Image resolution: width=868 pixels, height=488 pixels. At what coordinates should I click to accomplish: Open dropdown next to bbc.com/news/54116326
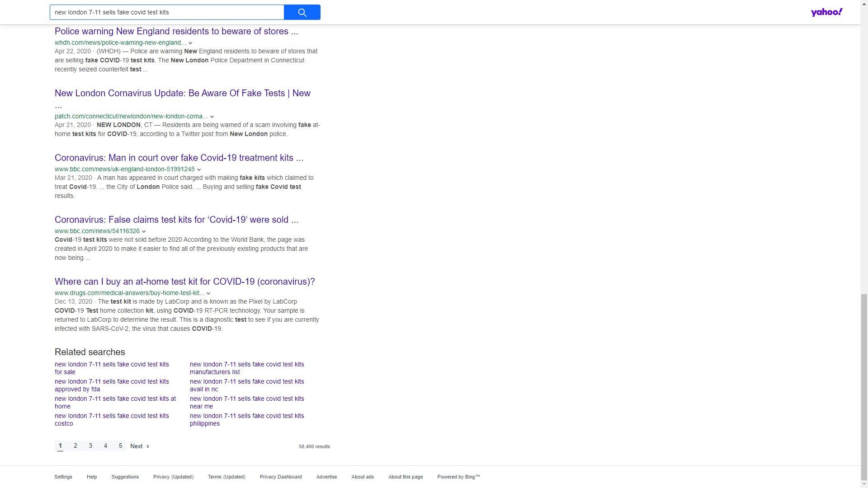(144, 231)
